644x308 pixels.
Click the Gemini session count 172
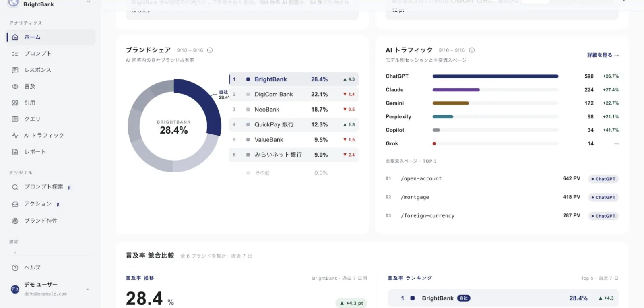[x=589, y=103]
